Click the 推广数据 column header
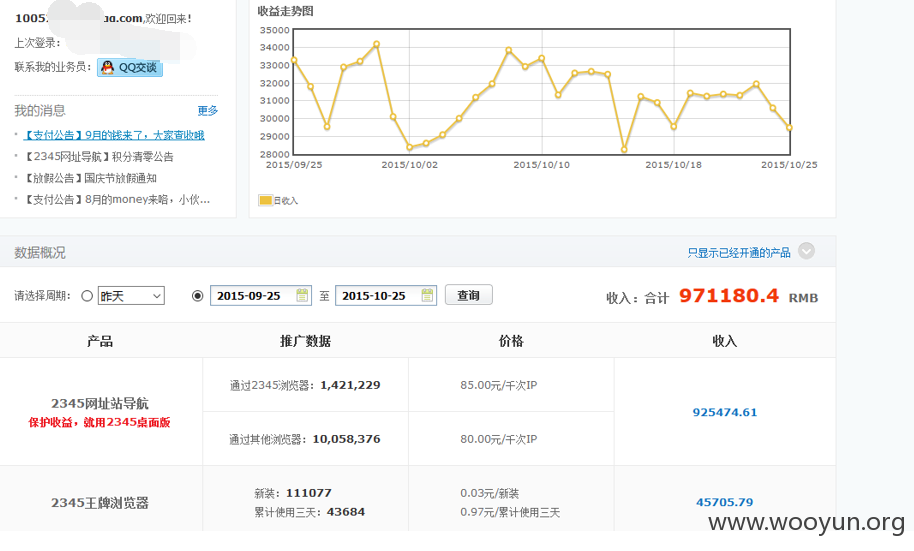The width and height of the screenshot is (914, 551). [x=305, y=341]
